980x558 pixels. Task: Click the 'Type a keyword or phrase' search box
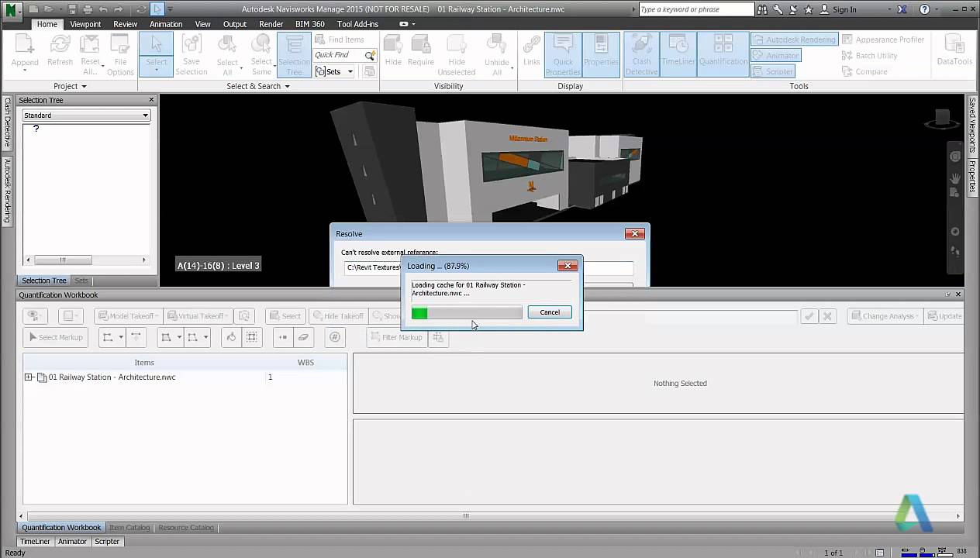tap(696, 9)
